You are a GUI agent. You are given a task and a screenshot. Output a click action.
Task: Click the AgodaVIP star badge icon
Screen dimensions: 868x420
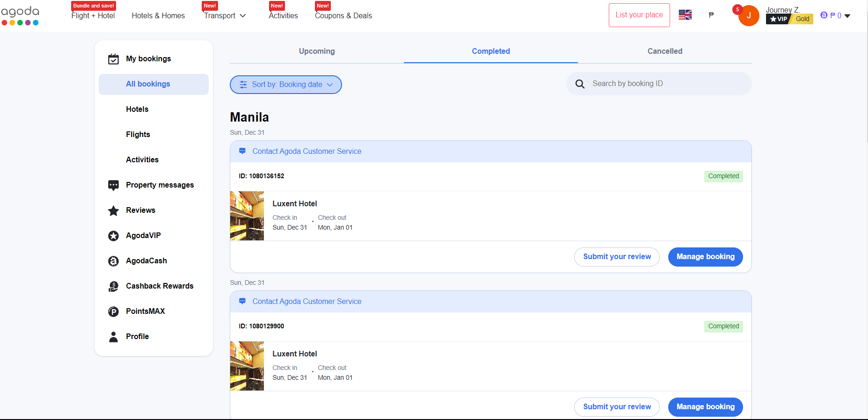[113, 236]
